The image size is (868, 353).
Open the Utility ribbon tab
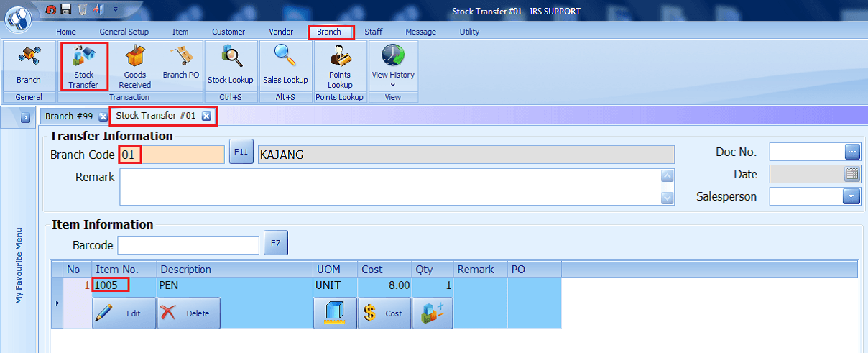pos(470,32)
